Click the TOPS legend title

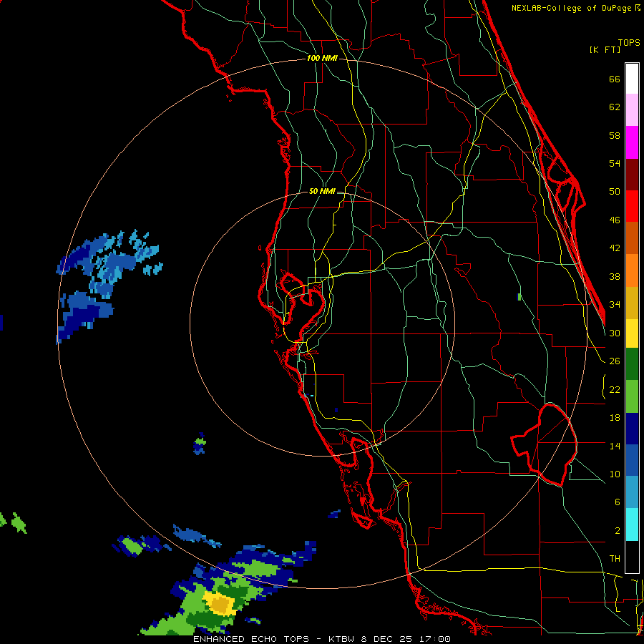click(629, 42)
